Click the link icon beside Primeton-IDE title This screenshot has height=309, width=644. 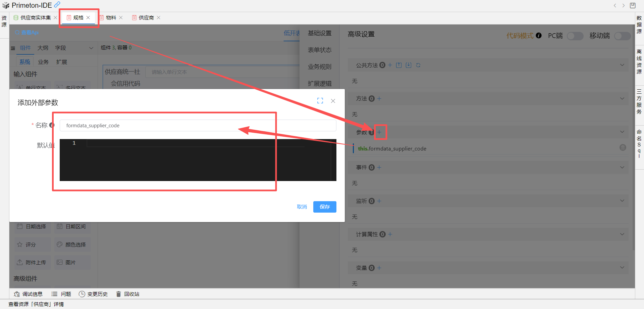click(x=57, y=5)
